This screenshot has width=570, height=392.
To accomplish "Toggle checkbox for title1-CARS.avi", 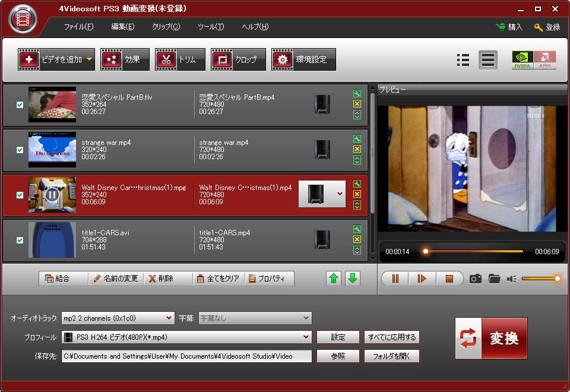I will point(20,240).
